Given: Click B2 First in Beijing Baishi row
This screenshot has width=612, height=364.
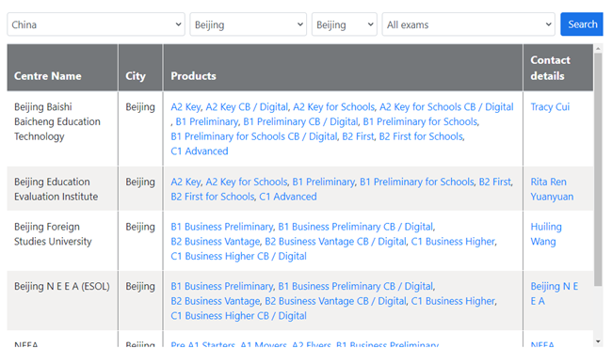Looking at the screenshot, I should 358,136.
